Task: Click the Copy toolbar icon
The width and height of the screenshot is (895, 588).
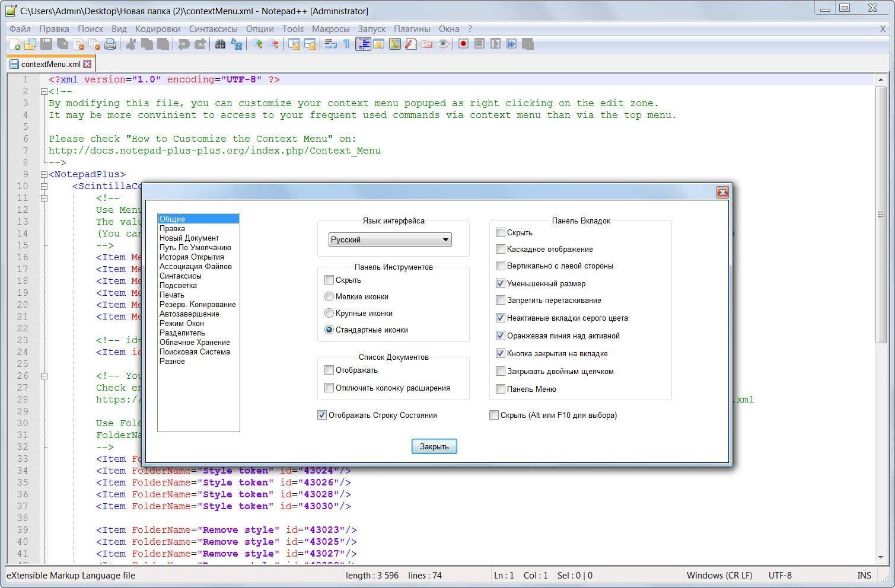Action: point(146,44)
